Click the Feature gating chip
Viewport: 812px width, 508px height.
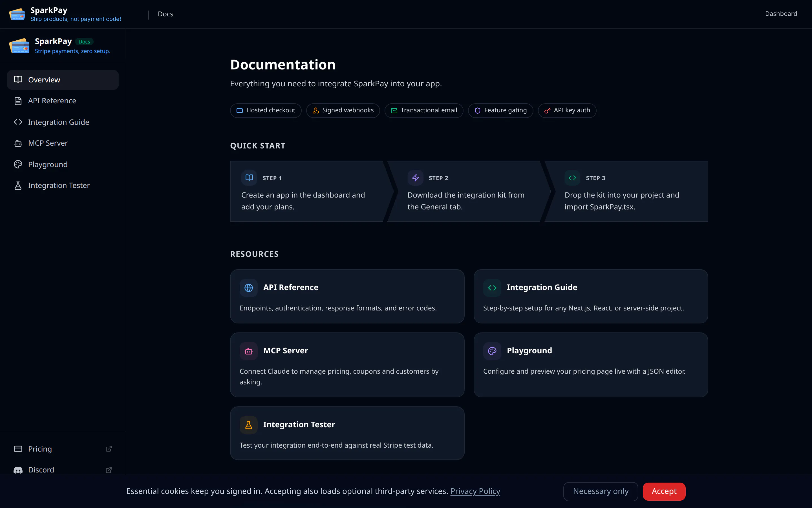pos(501,111)
